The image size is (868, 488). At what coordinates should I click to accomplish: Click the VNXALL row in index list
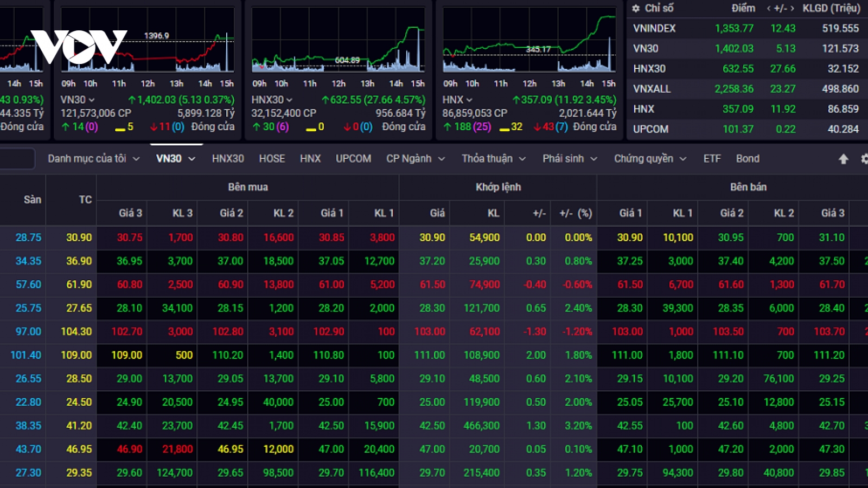(x=746, y=89)
